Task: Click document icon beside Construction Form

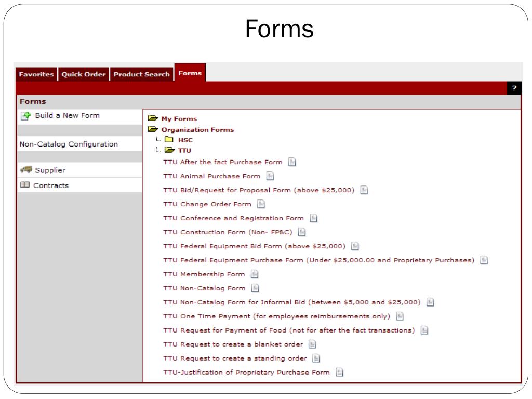Action: click(302, 232)
